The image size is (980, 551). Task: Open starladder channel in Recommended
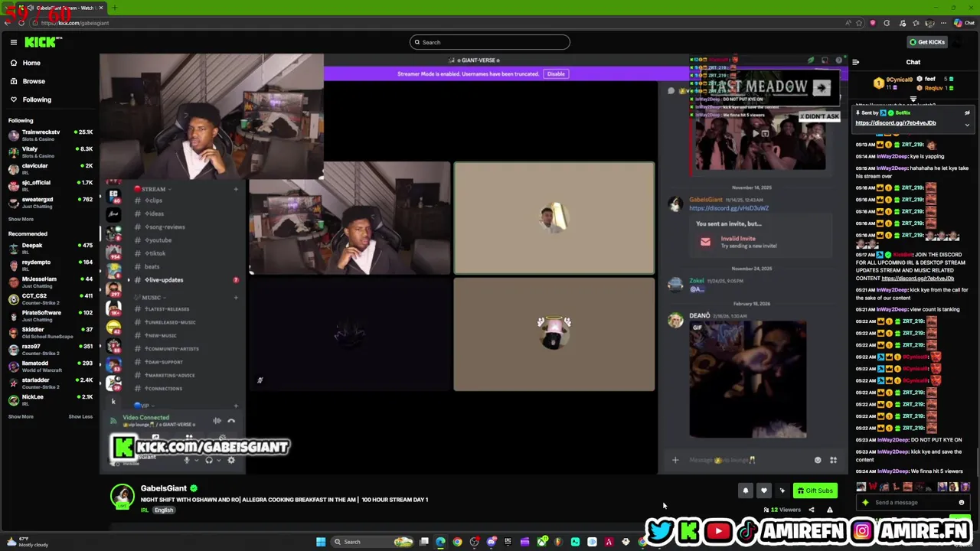click(x=50, y=383)
